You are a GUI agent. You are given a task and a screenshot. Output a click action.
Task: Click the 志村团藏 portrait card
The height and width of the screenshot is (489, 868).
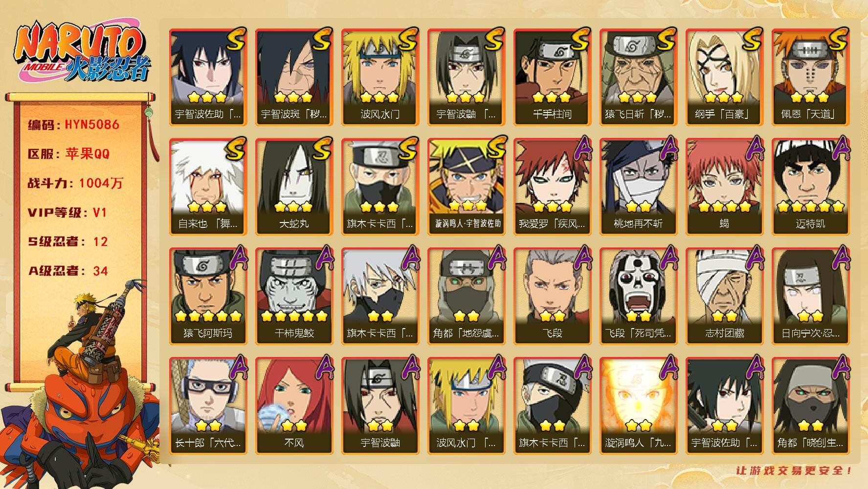tap(724, 296)
